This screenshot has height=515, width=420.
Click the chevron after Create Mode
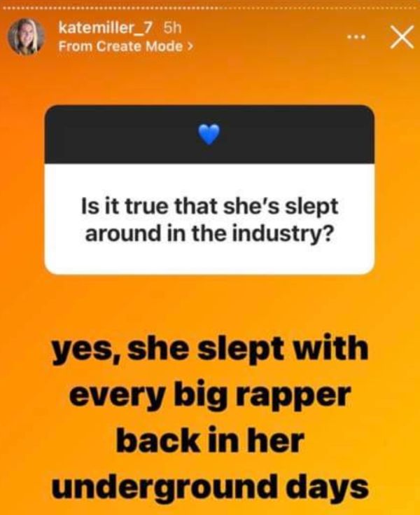190,46
